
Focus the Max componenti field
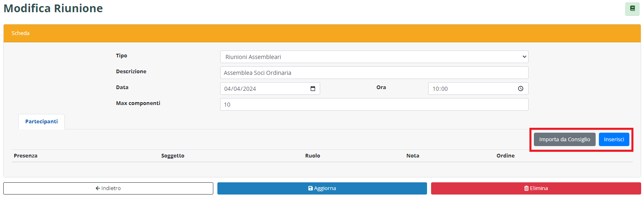click(x=374, y=105)
